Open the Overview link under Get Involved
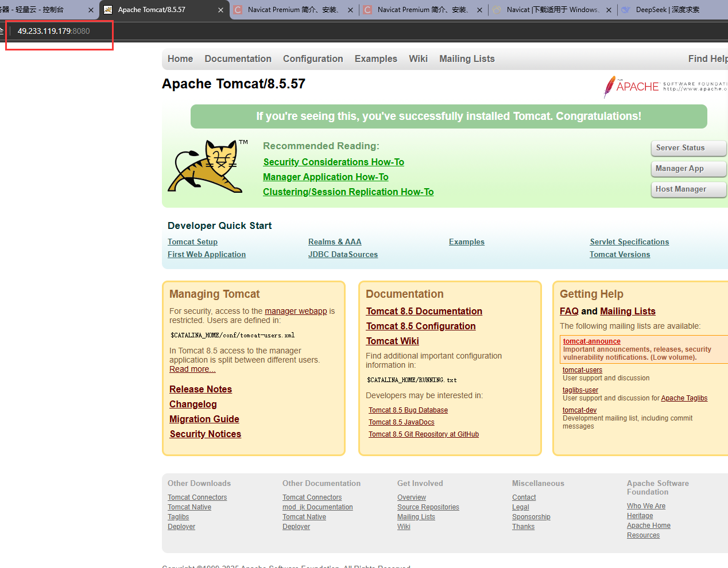The width and height of the screenshot is (728, 568). tap(412, 497)
